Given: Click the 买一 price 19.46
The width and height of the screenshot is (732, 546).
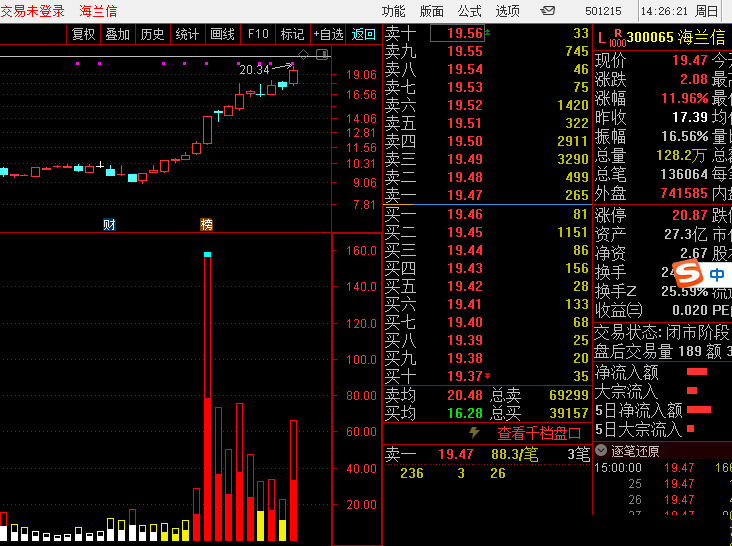Looking at the screenshot, I should click(465, 214).
